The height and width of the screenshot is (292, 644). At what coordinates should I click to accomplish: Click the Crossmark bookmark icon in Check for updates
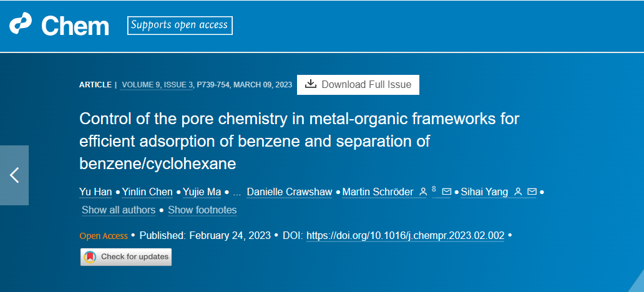pos(90,257)
